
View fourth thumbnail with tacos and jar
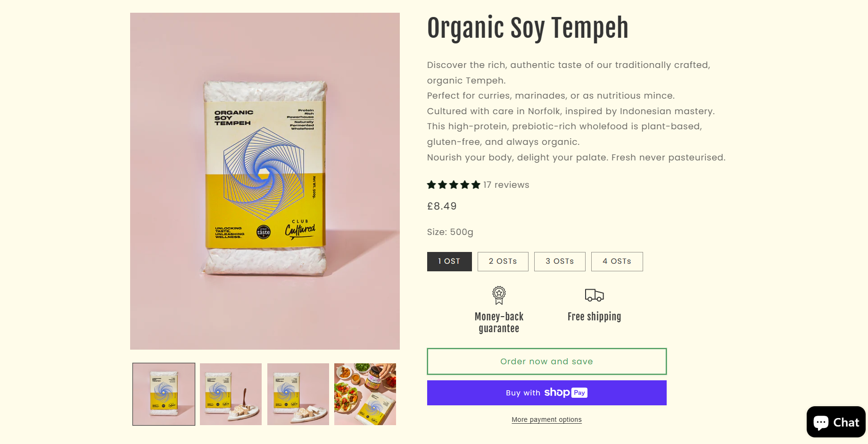coord(365,394)
